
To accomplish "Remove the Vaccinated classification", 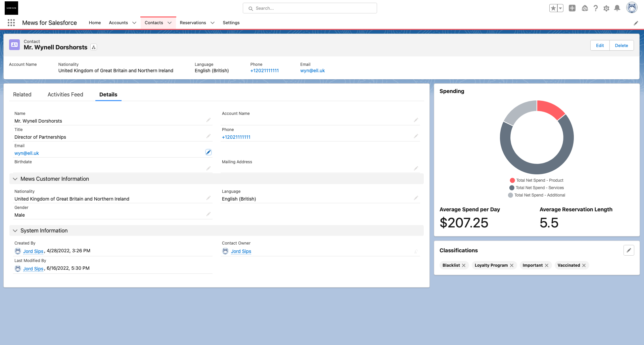I will coord(584,265).
